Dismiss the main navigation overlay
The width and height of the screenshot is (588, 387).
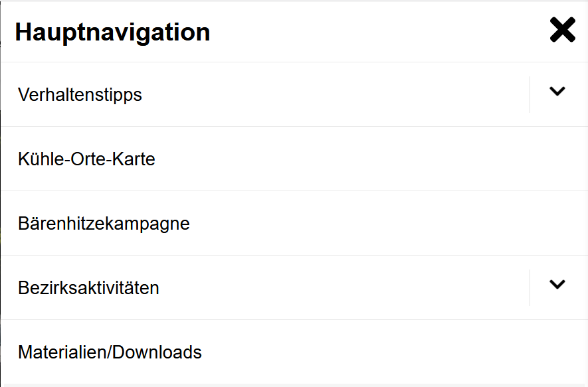[562, 31]
